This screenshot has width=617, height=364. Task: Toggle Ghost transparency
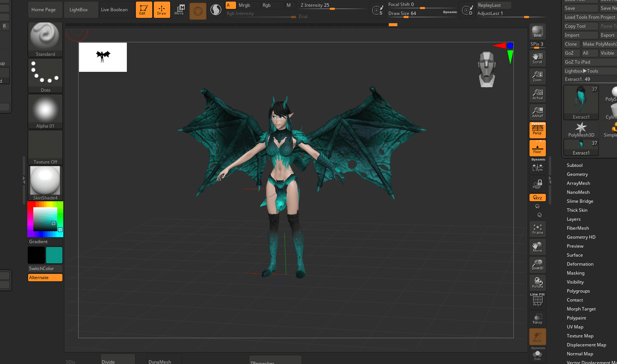pos(538,337)
